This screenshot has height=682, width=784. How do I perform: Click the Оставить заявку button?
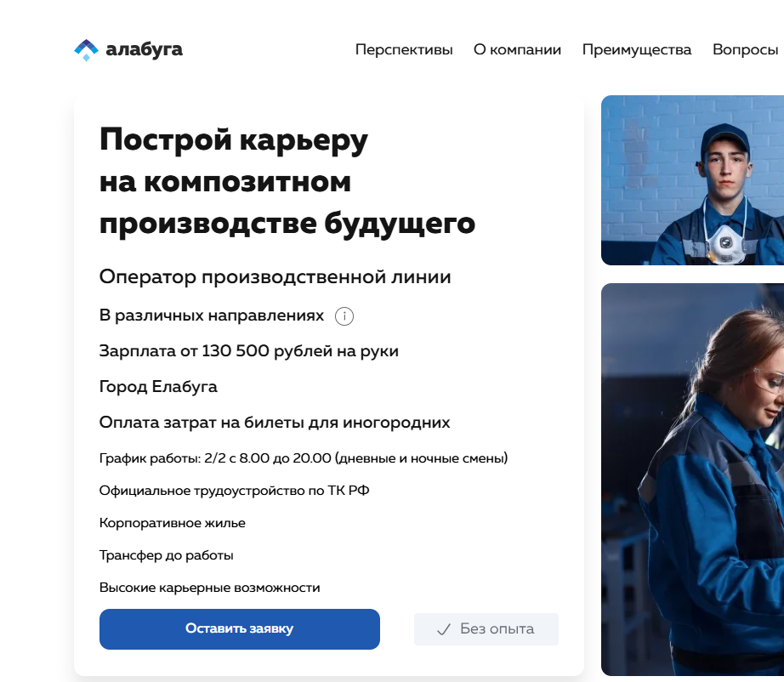pos(240,629)
